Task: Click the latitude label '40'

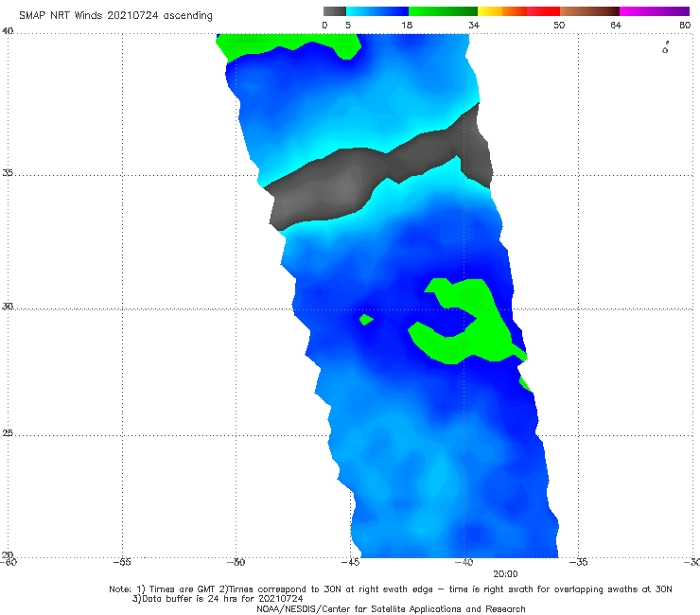Action: (x=8, y=31)
